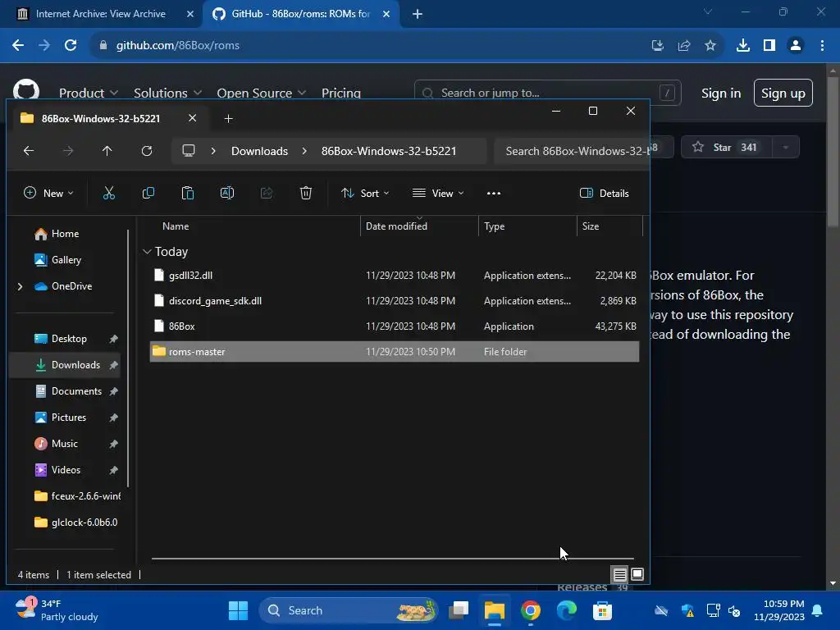The height and width of the screenshot is (630, 840).
Task: Click the Star button on GitHub
Action: coord(727,148)
